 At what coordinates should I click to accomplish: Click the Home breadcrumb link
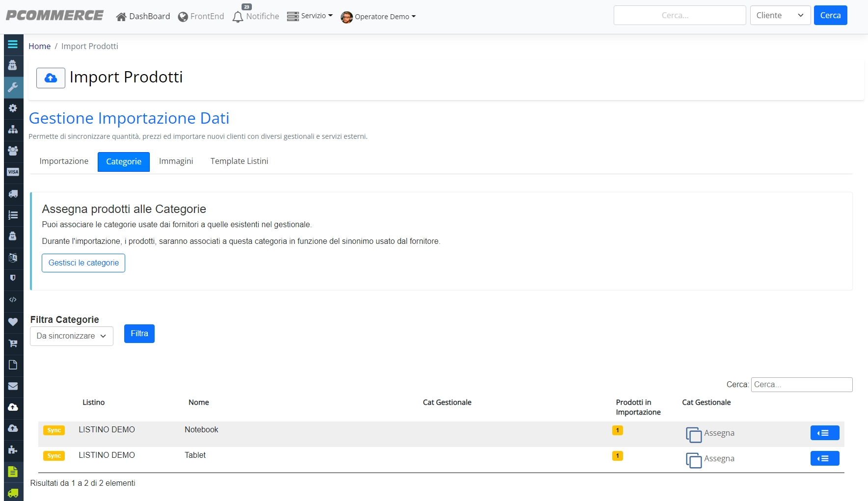click(x=39, y=46)
